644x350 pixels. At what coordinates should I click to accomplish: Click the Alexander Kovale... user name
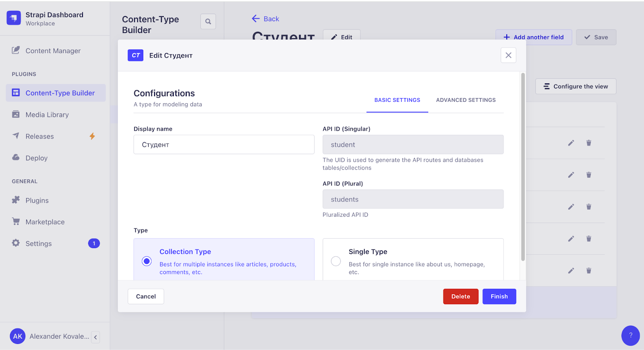tap(60, 336)
